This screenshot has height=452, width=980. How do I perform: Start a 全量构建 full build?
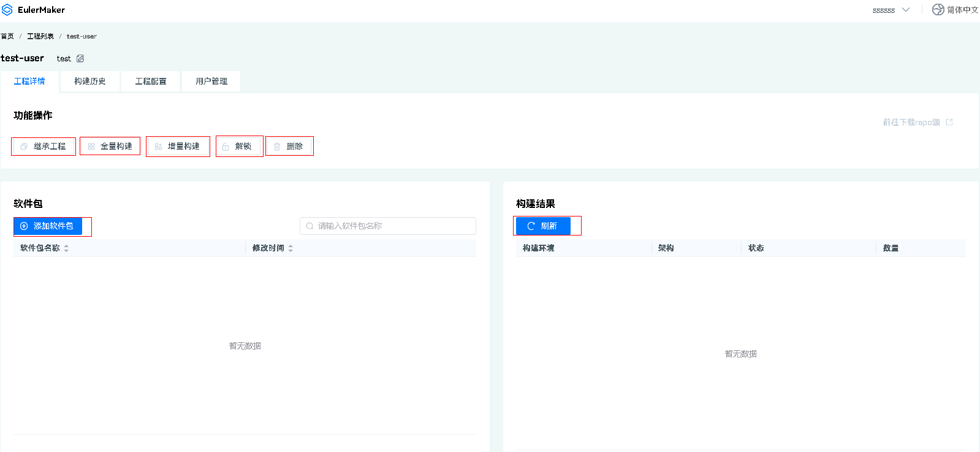[x=110, y=147]
